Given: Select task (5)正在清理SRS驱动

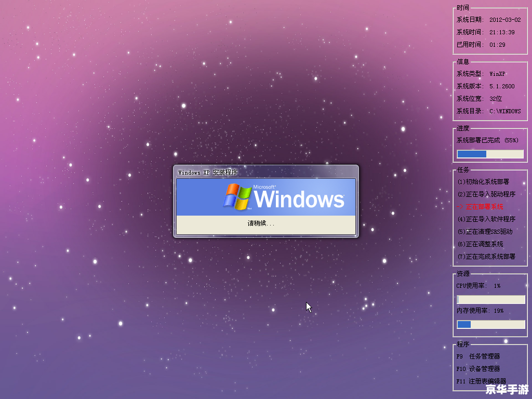Looking at the screenshot, I should [485, 232].
